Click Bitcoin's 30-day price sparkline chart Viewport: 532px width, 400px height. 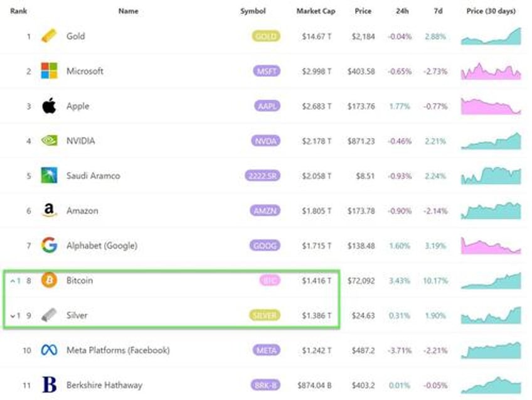pos(491,281)
